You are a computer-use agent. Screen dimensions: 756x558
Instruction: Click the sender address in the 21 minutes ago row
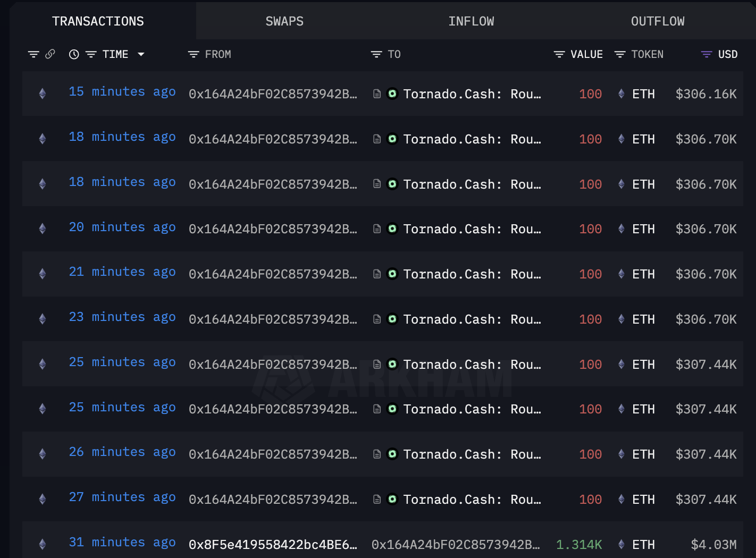click(x=273, y=274)
